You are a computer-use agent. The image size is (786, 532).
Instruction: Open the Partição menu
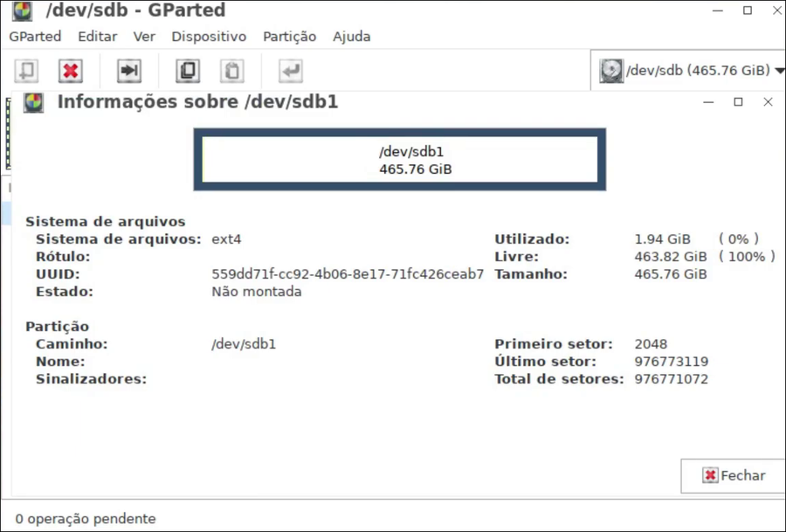point(289,37)
